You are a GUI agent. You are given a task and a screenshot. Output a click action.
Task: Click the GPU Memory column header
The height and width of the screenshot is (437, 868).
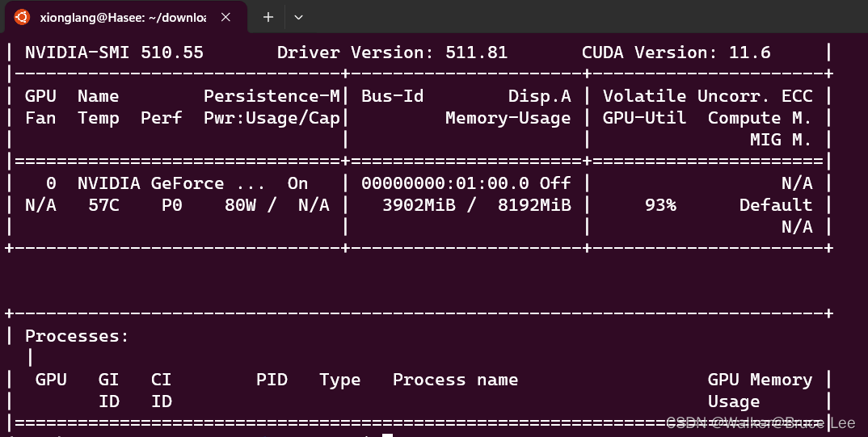tap(760, 380)
